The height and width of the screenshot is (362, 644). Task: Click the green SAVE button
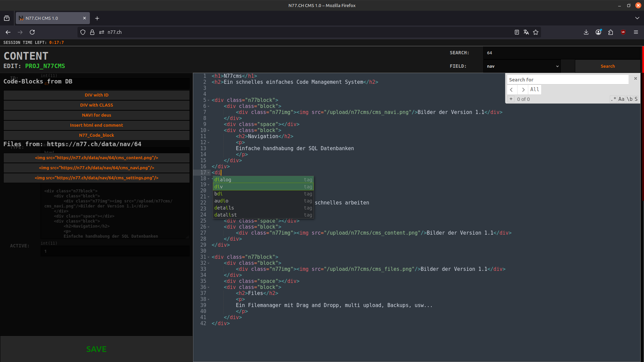point(97,349)
